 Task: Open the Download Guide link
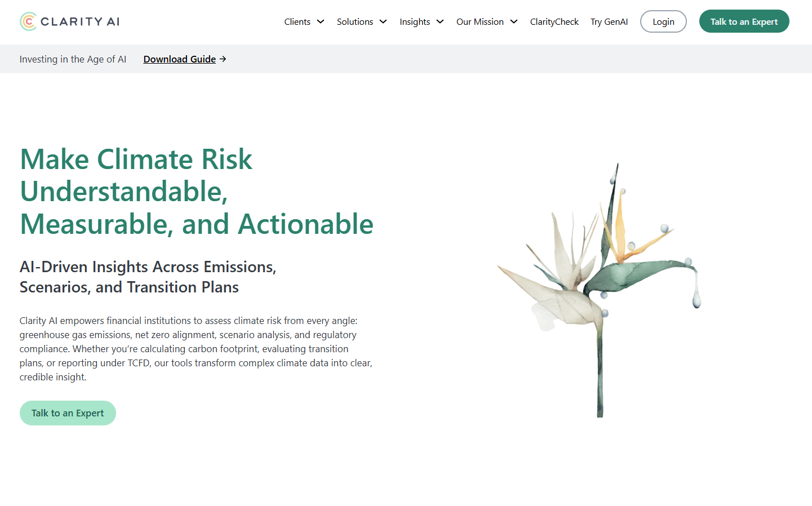coord(179,59)
